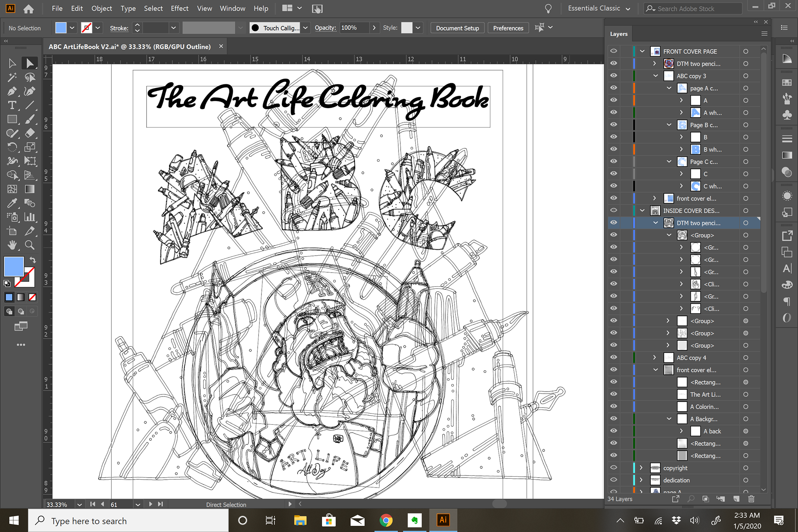The width and height of the screenshot is (798, 532).
Task: Select the Pen tool
Action: pyautogui.click(x=12, y=91)
